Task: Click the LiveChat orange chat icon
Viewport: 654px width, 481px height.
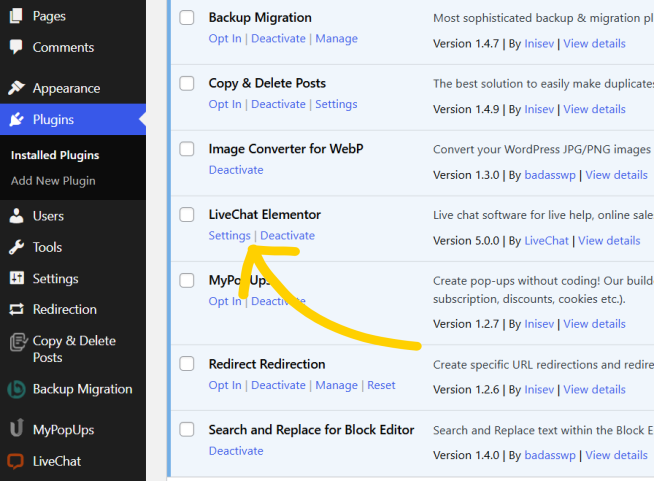Action: point(15,461)
